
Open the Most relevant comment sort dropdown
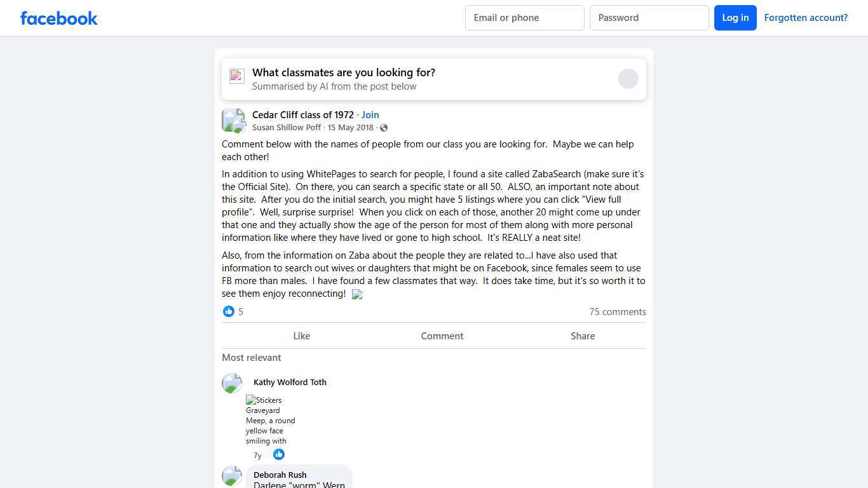click(252, 358)
